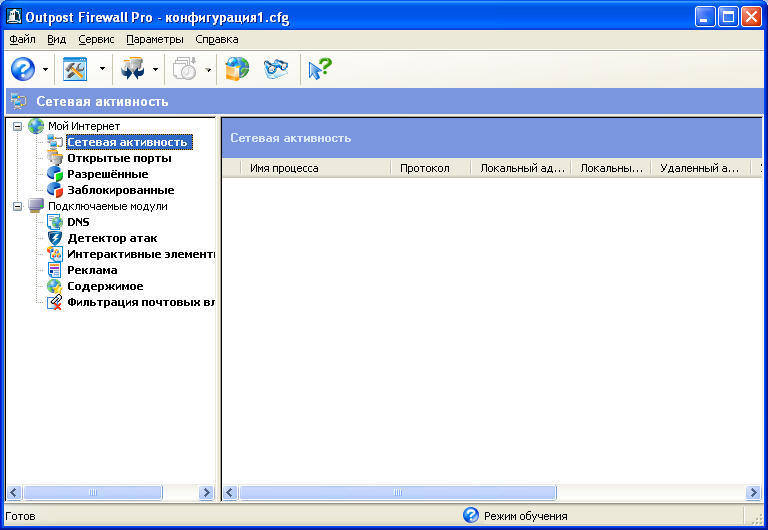The height and width of the screenshot is (530, 768).
Task: Collapse the Мой Интернет tree node
Action: [x=18, y=126]
